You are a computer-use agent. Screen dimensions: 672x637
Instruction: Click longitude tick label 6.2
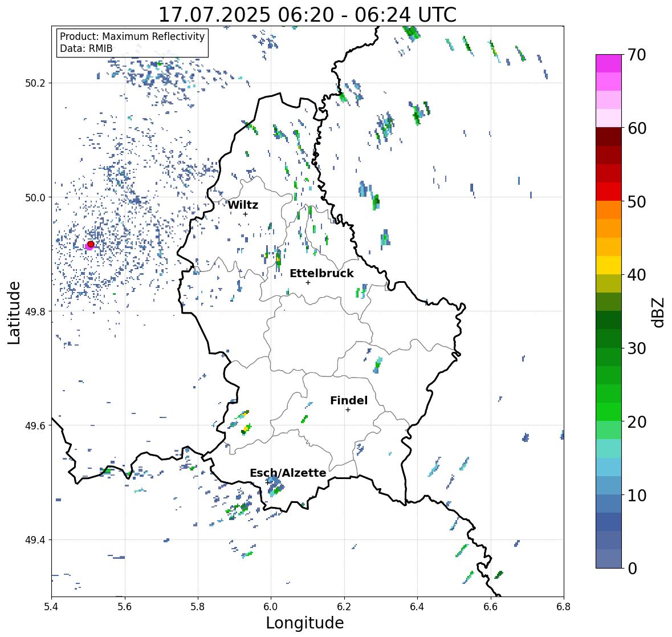pos(344,607)
